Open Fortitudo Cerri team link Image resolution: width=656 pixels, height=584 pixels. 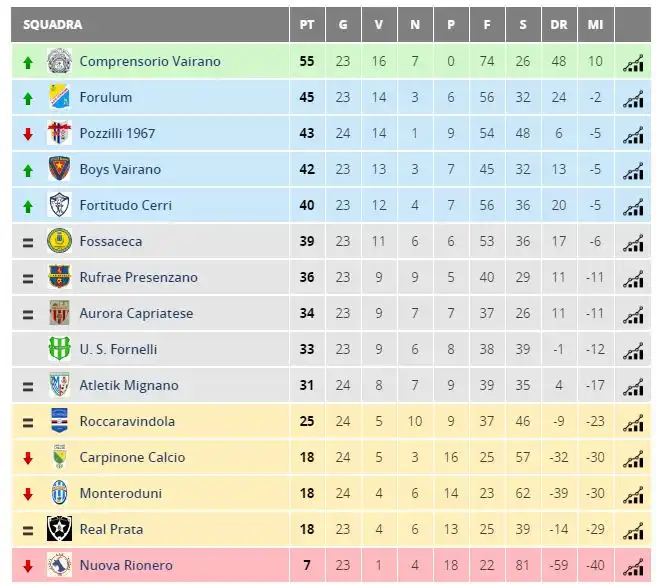coord(126,205)
